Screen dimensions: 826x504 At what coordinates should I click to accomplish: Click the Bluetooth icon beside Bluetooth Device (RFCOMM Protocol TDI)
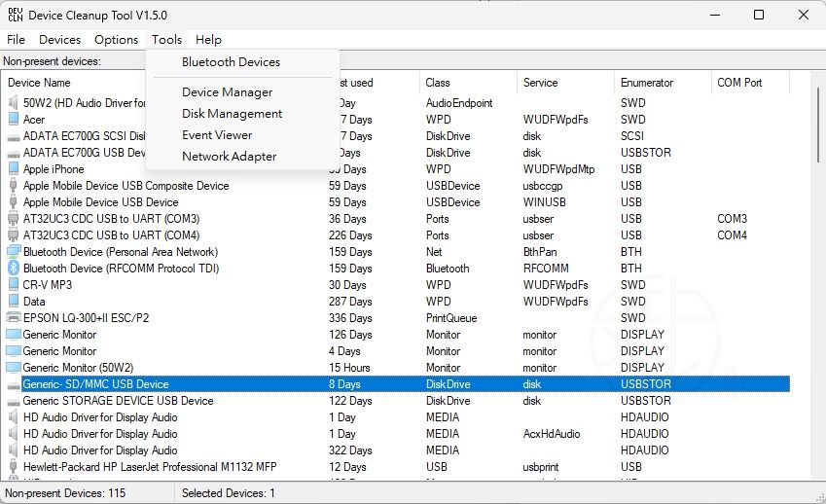pos(14,269)
